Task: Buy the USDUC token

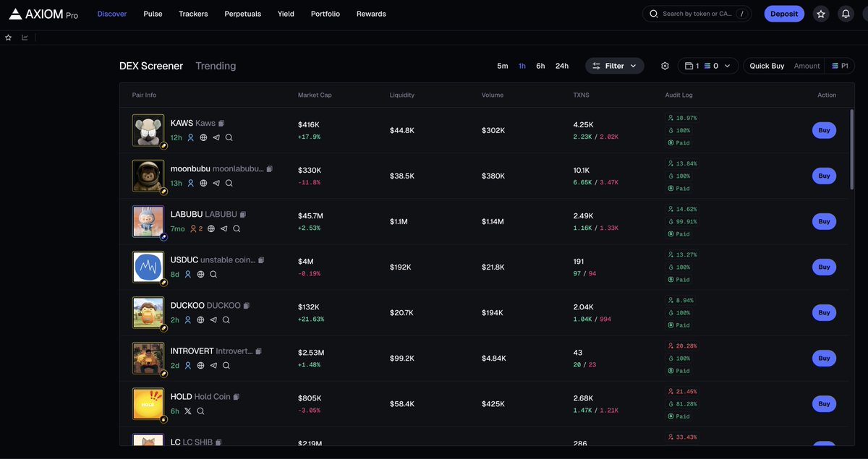Action: coord(824,267)
